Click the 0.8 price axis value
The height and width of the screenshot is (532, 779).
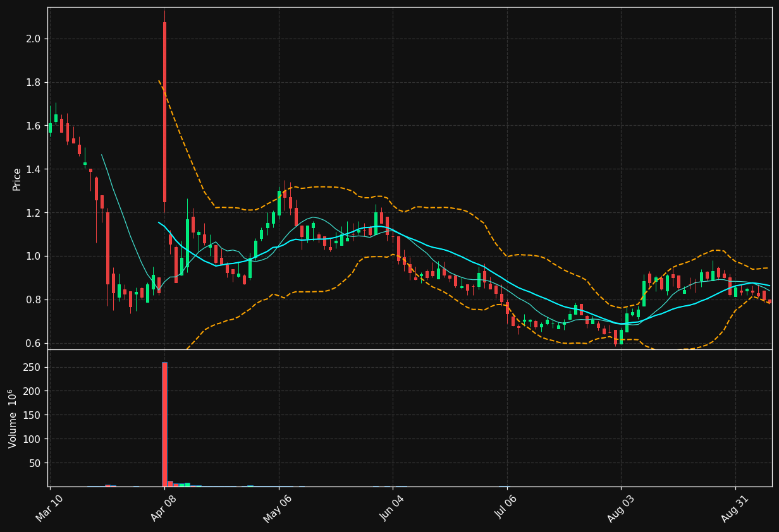coord(33,300)
